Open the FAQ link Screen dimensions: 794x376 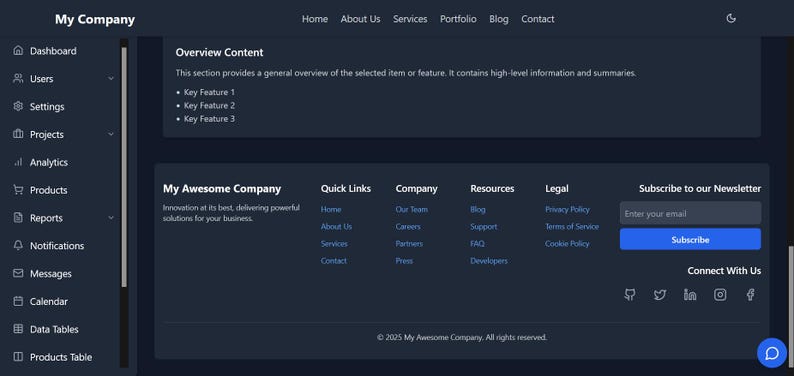(477, 244)
